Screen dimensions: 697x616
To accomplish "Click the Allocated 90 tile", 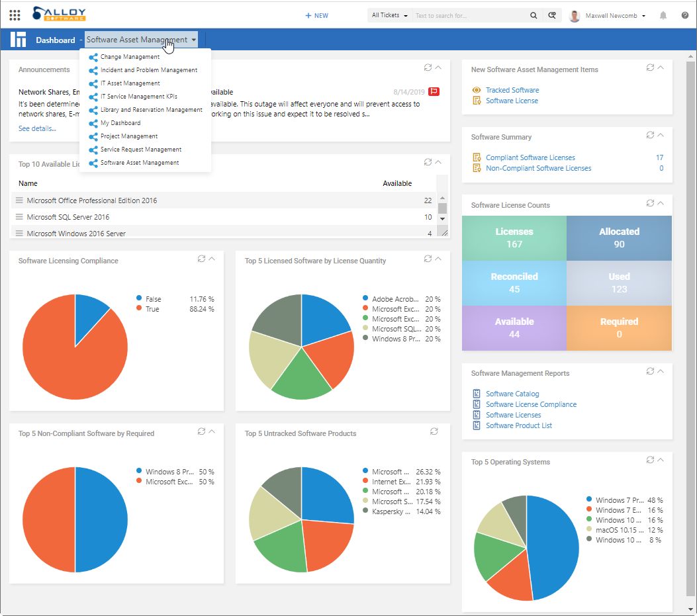I will (619, 238).
